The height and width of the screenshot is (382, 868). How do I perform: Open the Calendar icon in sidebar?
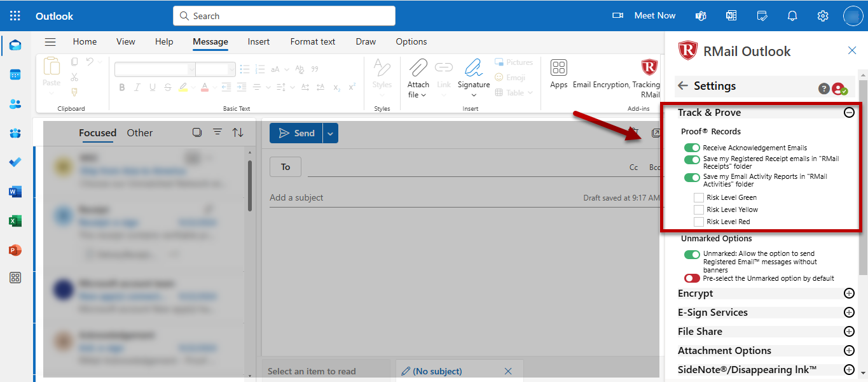click(15, 74)
